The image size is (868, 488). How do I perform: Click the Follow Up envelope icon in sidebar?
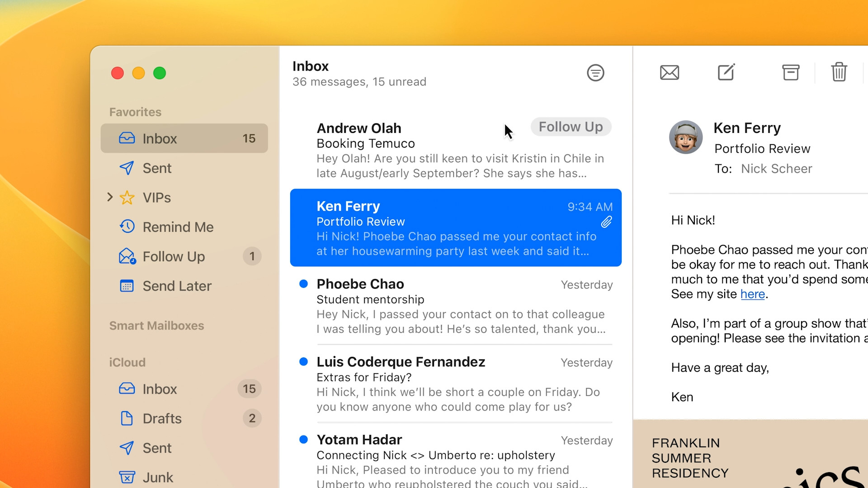[127, 256]
